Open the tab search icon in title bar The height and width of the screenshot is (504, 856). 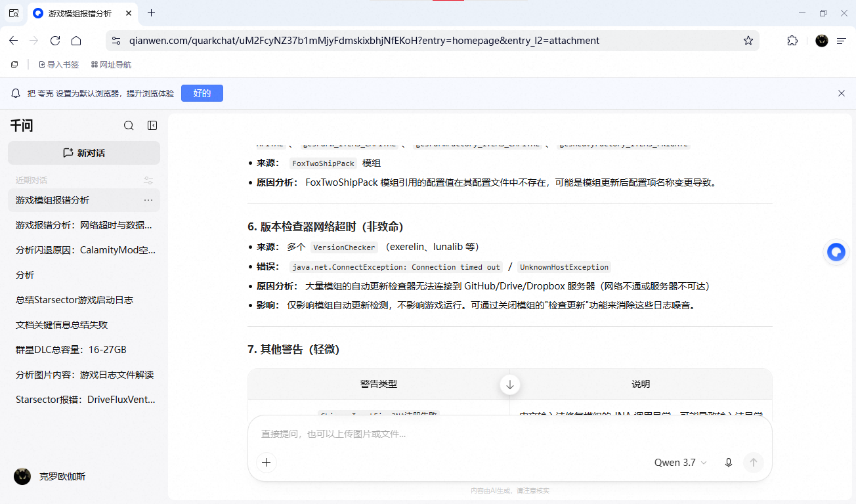[13, 13]
